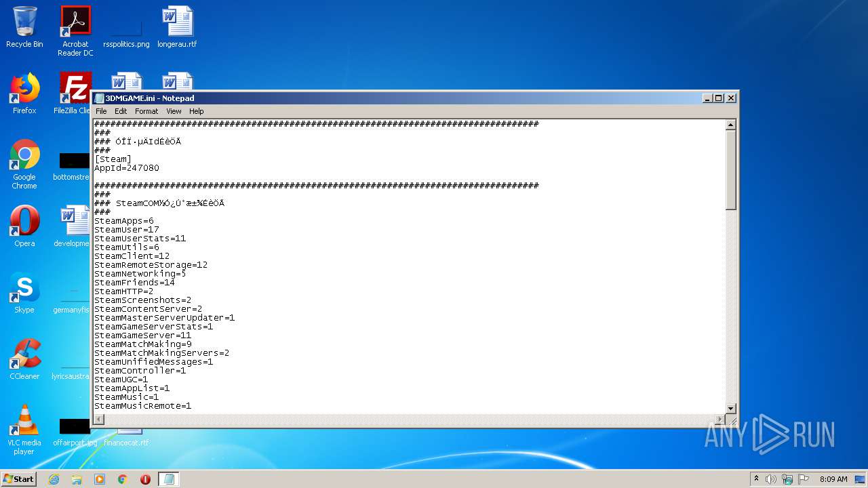Launch Google Chrome desktop shortcut
The width and height of the screenshot is (868, 488).
pyautogui.click(x=24, y=164)
